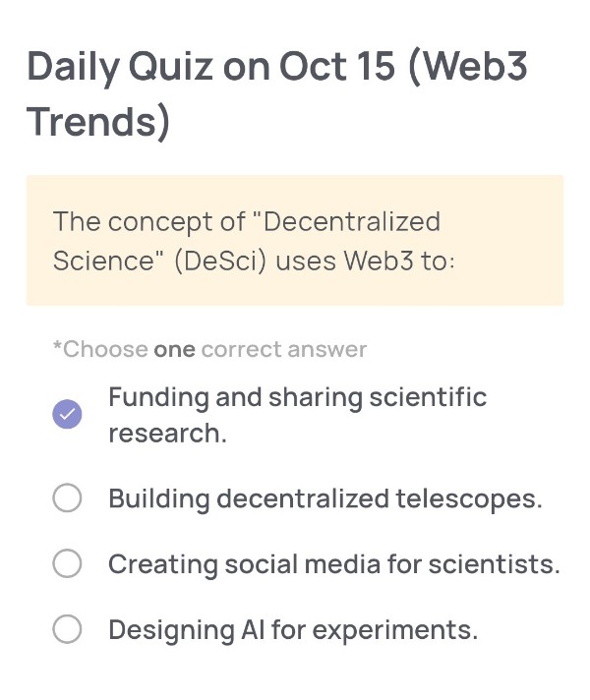Click the "Designing AI for experiments." answer label
Screen dimensions: 590x700
[x=292, y=629]
